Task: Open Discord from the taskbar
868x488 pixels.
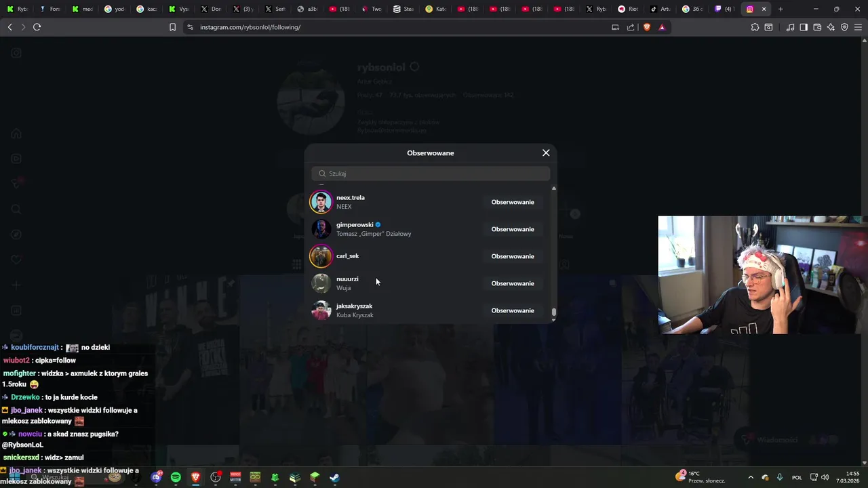Action: (x=156, y=477)
